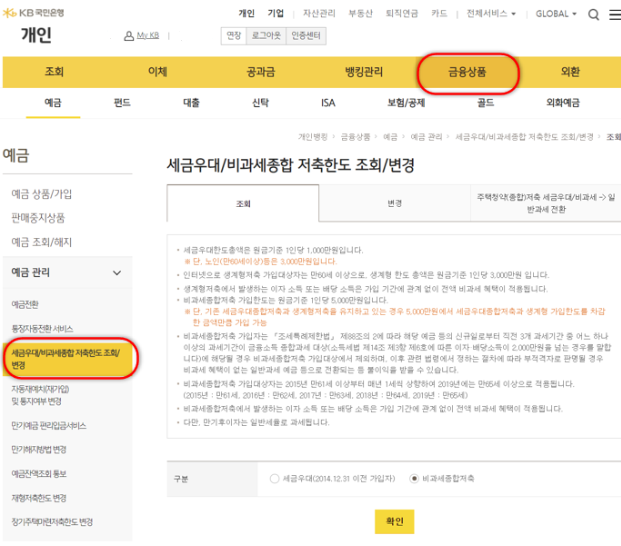
Task: Open 통장자동전환 서비스 in sidebar
Action: click(42, 329)
